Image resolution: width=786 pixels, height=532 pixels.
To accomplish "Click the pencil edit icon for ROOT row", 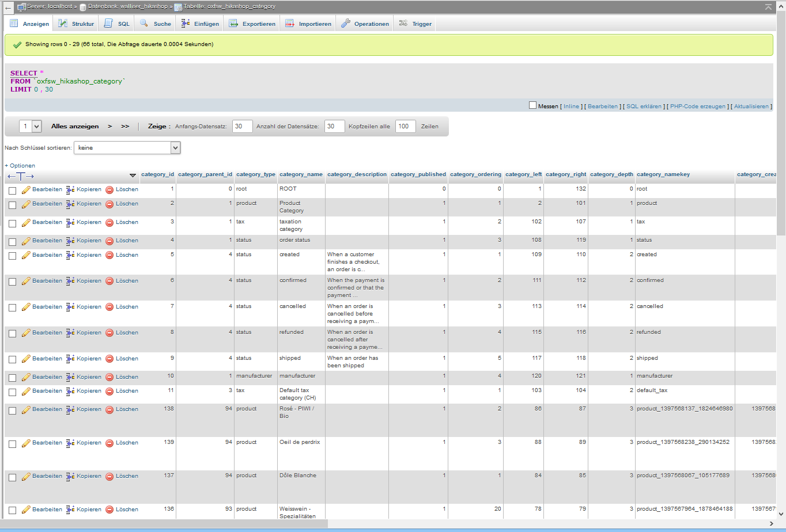I will [x=26, y=189].
